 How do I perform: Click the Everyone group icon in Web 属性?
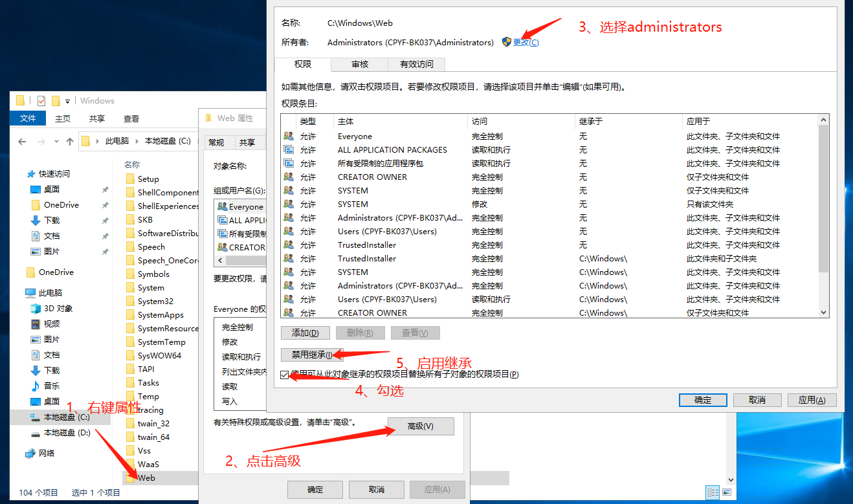click(x=223, y=207)
